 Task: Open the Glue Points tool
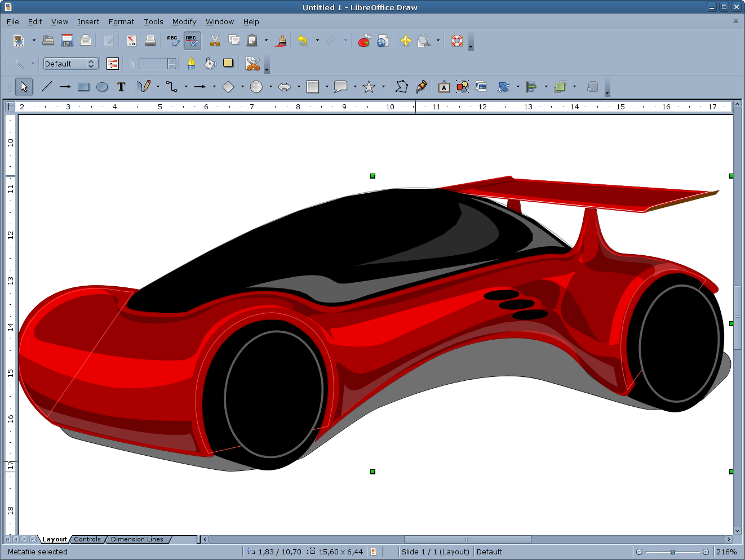coord(421,87)
